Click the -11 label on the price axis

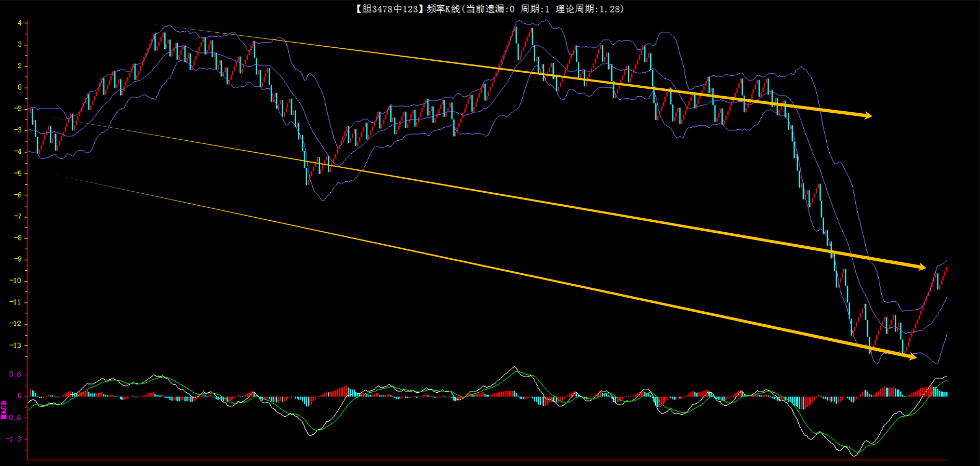(x=16, y=302)
